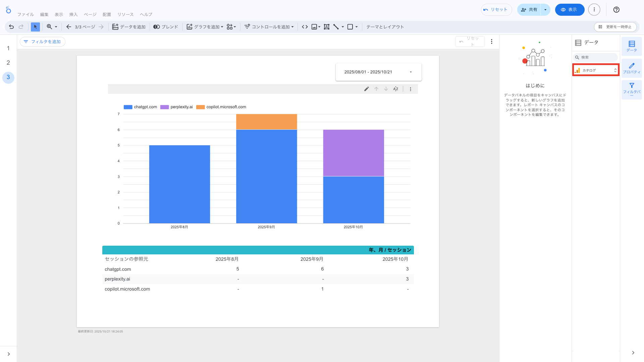Open the コントロールを追加 dropdown
This screenshot has width=644, height=362.
(x=269, y=27)
